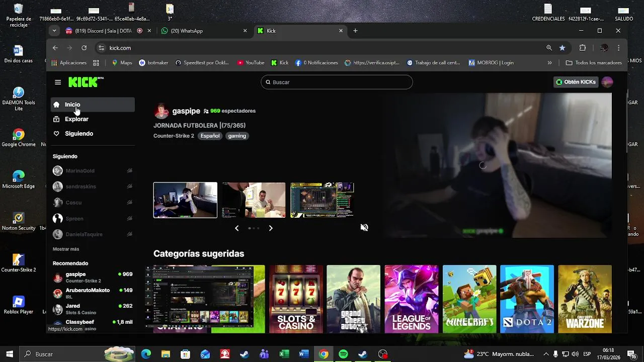The image size is (644, 362).
Task: Open the YouTube bookmark
Action: pyautogui.click(x=251, y=63)
